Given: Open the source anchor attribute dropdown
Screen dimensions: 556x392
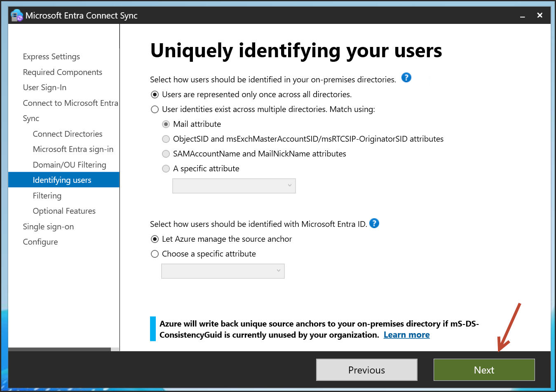Looking at the screenshot, I should click(223, 271).
